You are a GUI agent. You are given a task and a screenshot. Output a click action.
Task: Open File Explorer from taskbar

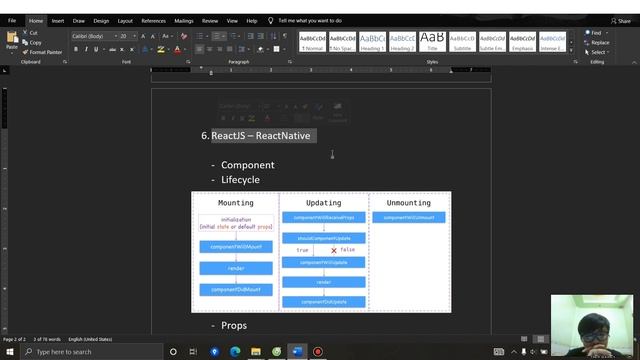(256, 351)
